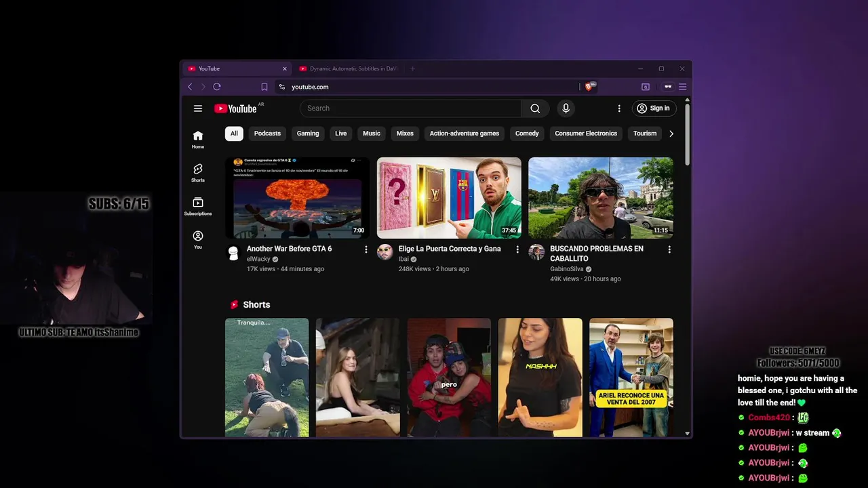Viewport: 868px width, 488px height.
Task: Select the Consumer Electronics chip
Action: (586, 134)
